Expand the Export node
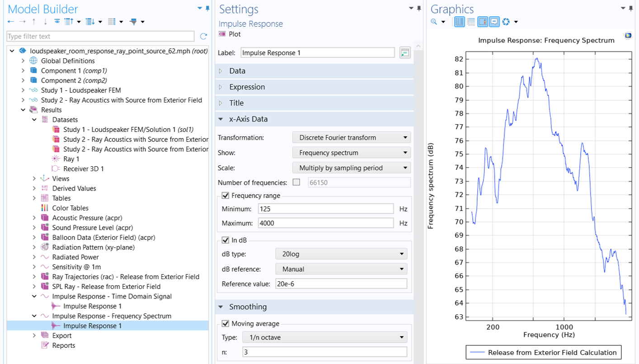This screenshot has width=639, height=364. tap(34, 336)
